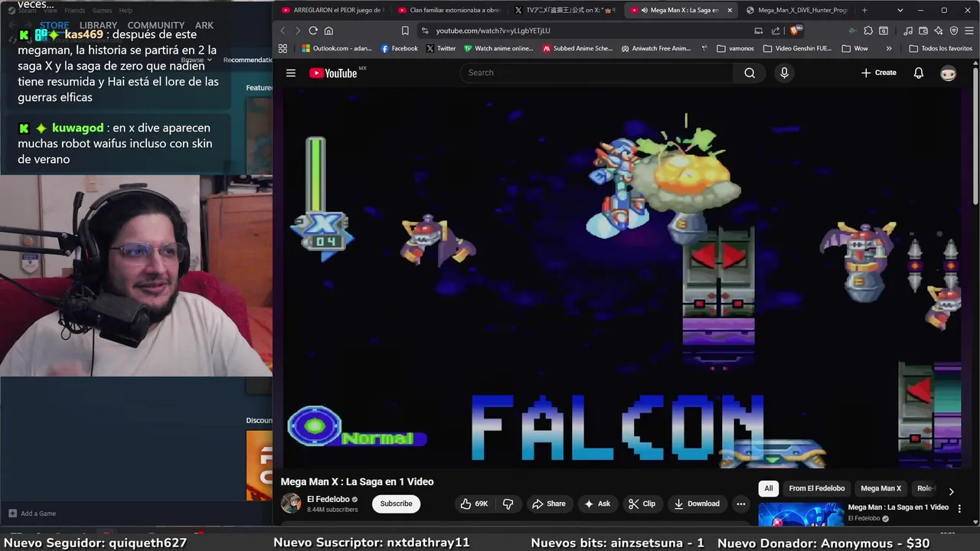
Task: Open options for Mega Man recommended video
Action: tap(959, 508)
